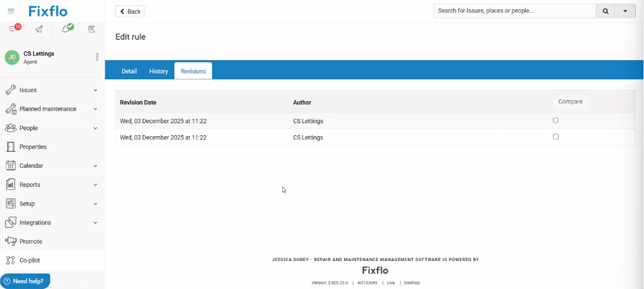
Task: Tick the second revision's compare checkbox
Action: click(x=555, y=137)
